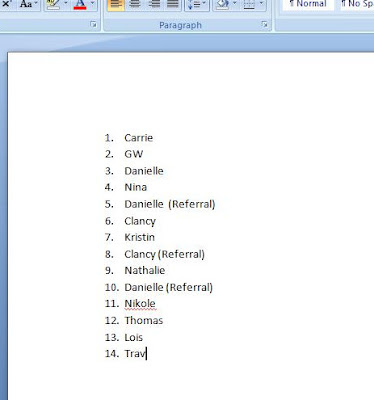Open the Font dialog box launcher

94,24
